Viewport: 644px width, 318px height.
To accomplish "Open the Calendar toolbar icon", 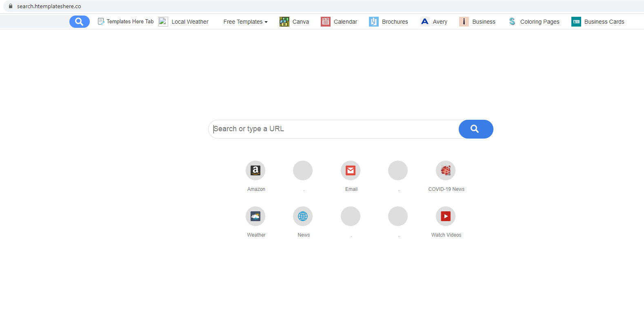I will [x=325, y=22].
